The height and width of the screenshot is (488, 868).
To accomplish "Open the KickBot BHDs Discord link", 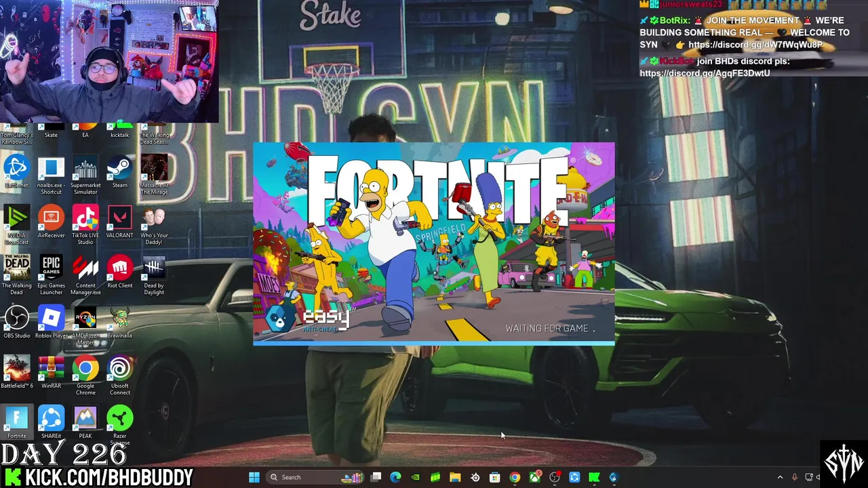I will [705, 73].
